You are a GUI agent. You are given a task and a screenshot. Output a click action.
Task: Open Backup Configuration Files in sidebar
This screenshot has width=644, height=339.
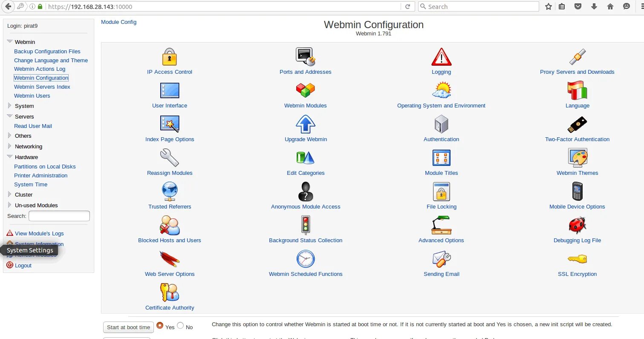[x=47, y=51]
